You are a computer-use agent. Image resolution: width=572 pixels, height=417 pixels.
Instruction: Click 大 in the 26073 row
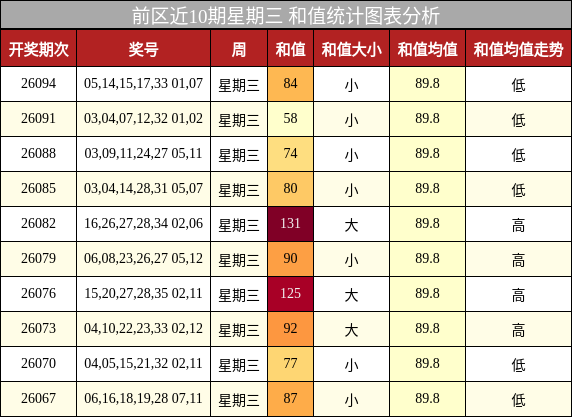tap(351, 330)
